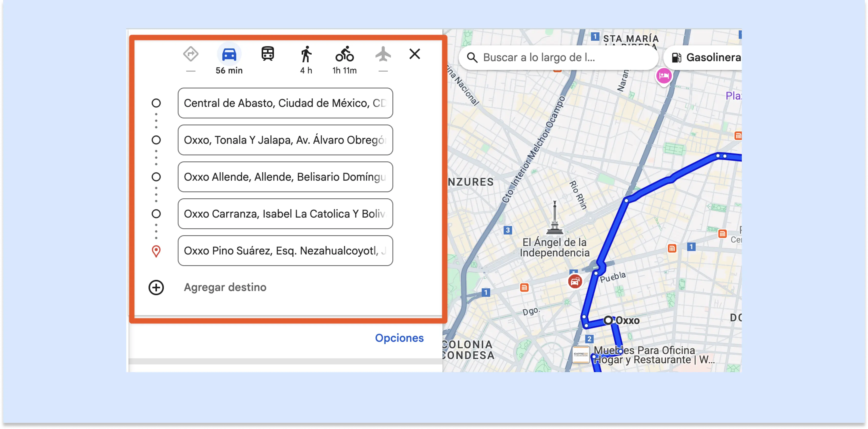Click the Puebla street label on map
The image size is (868, 429).
[613, 277]
